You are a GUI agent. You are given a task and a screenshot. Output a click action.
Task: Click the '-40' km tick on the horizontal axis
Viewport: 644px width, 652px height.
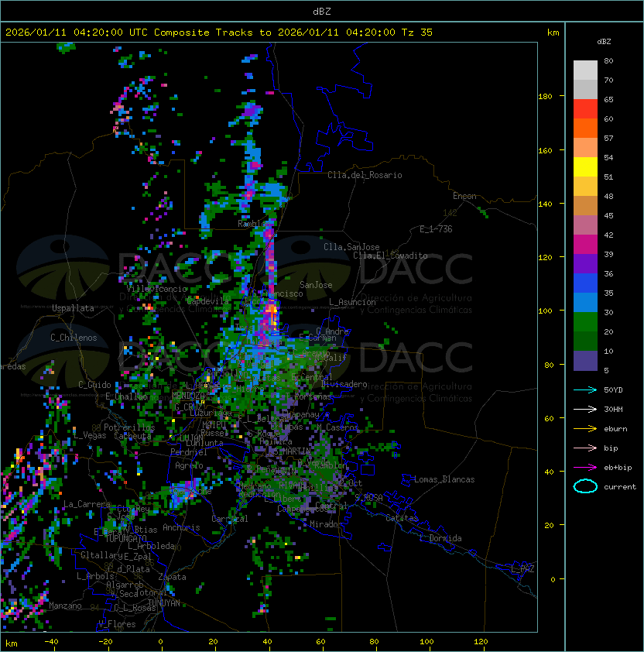pyautogui.click(x=51, y=642)
